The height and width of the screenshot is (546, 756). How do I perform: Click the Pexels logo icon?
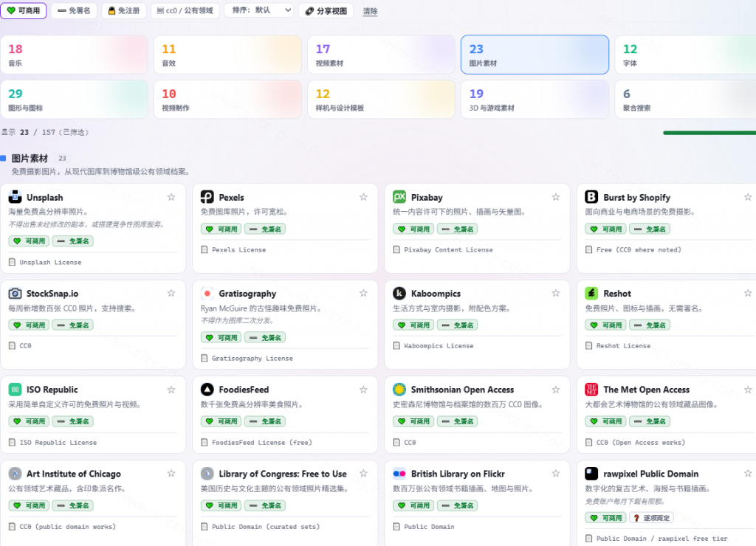[x=207, y=196]
